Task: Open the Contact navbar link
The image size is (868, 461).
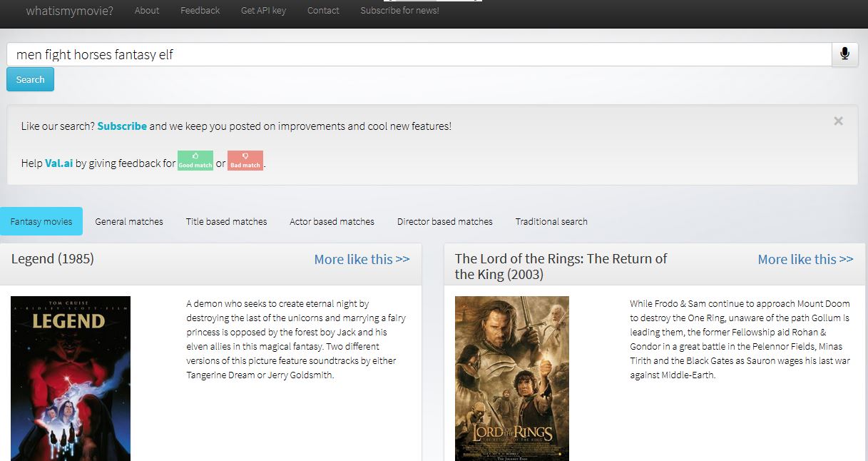Action: point(323,11)
